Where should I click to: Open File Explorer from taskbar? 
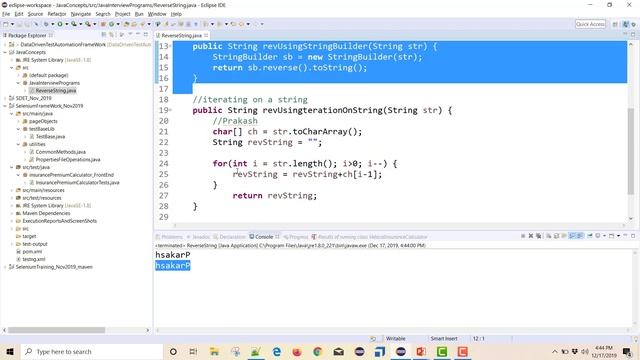[214, 351]
